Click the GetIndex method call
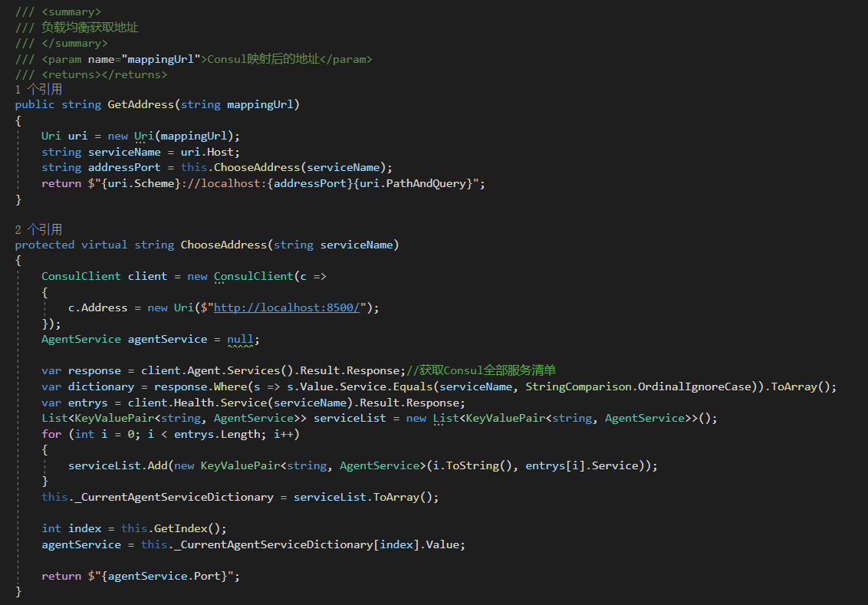This screenshot has width=868, height=605. click(x=177, y=528)
